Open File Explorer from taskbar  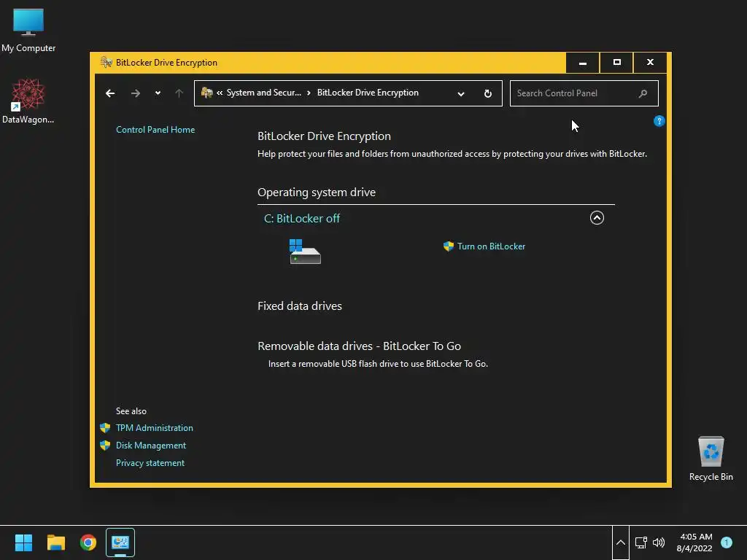[x=55, y=542]
